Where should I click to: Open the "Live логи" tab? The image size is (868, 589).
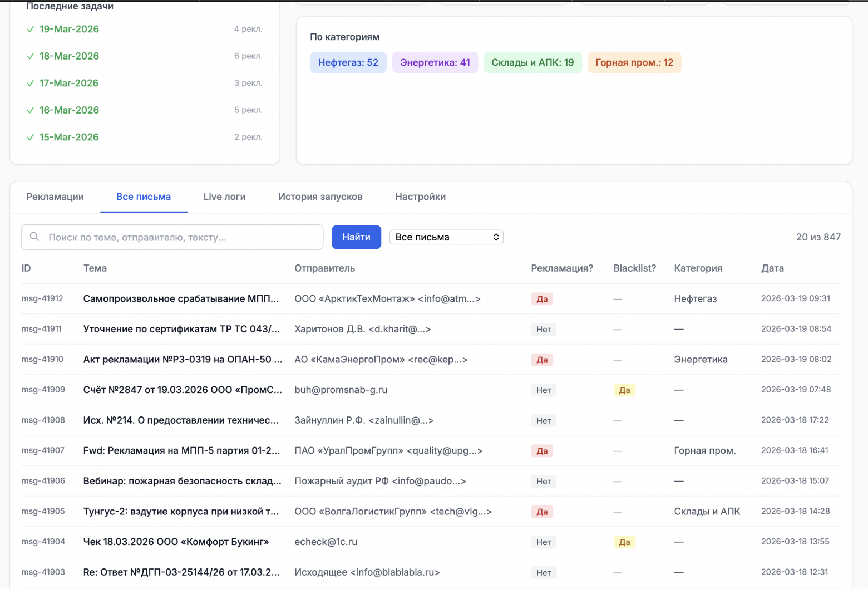click(224, 197)
